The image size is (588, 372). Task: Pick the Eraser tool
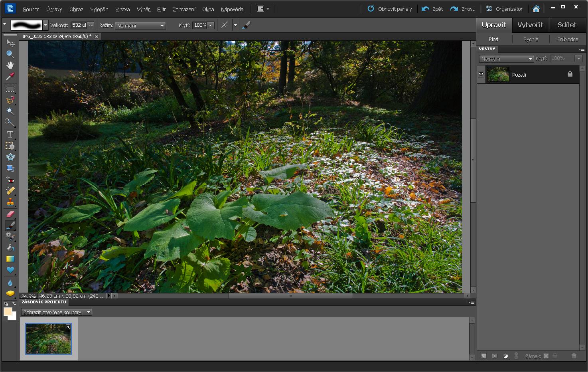[10, 214]
